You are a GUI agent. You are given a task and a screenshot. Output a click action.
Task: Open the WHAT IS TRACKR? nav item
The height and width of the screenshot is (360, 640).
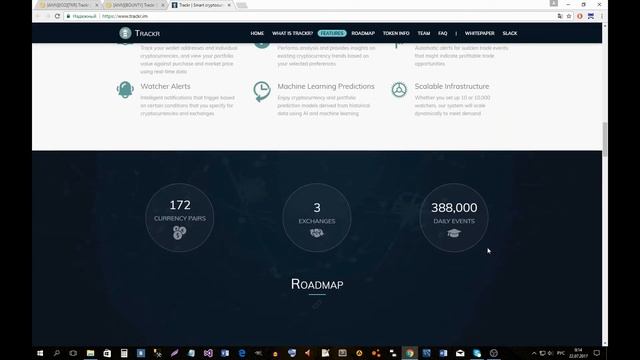[x=292, y=33]
